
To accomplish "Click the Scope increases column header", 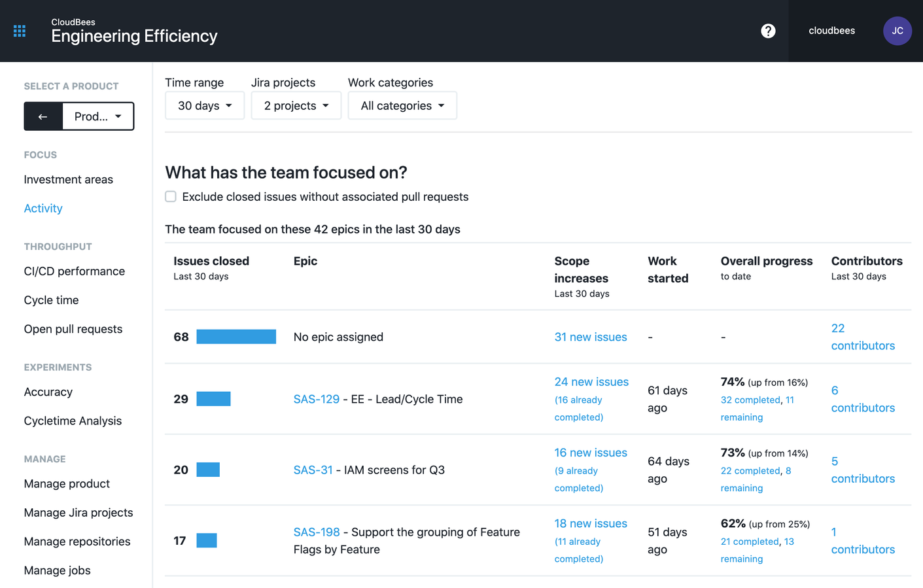I will (x=582, y=269).
